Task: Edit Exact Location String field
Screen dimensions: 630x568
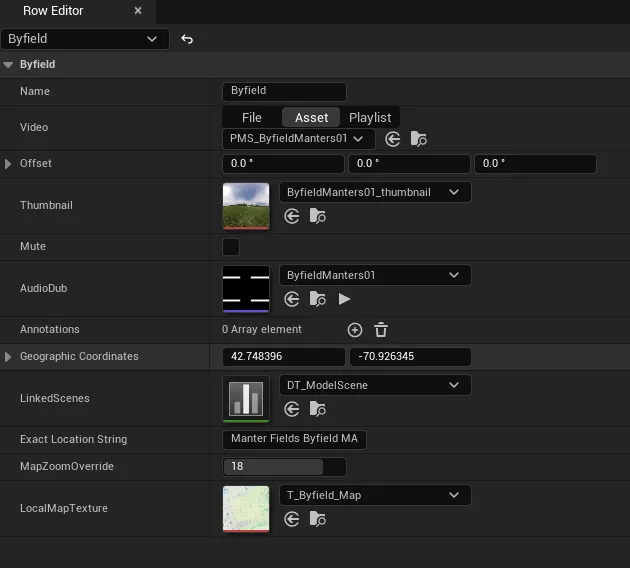Action: [x=294, y=439]
